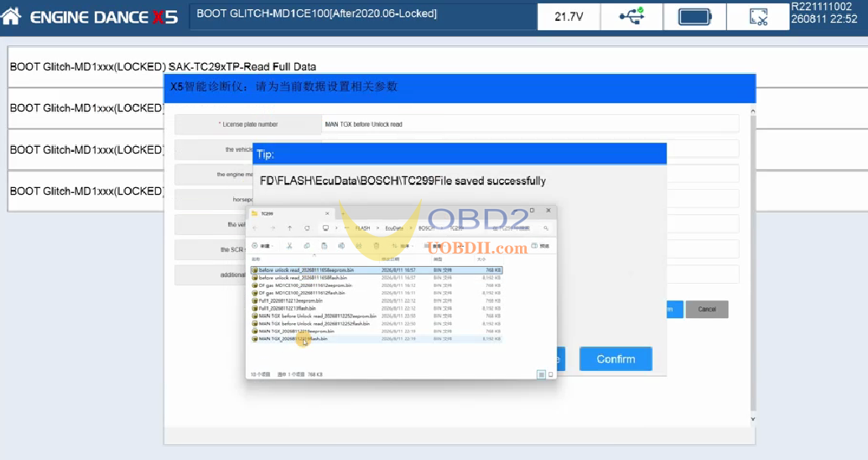Click the 21.7V voltage indicator
Screen dimensions: 868x460
tap(569, 17)
